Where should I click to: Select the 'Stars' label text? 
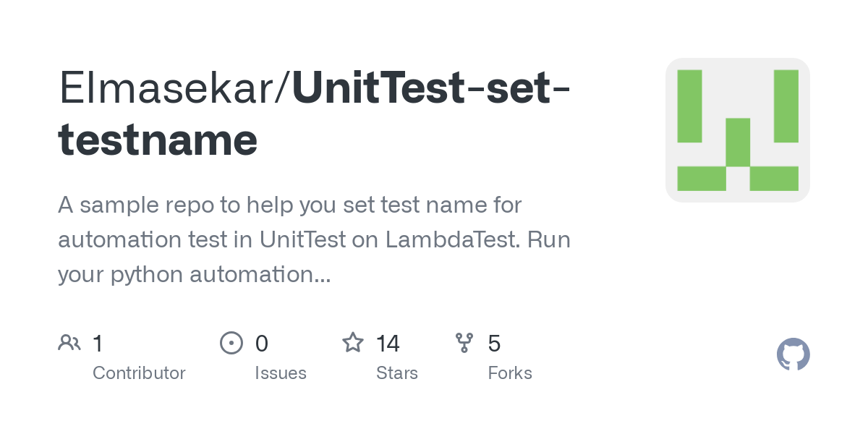coord(397,373)
